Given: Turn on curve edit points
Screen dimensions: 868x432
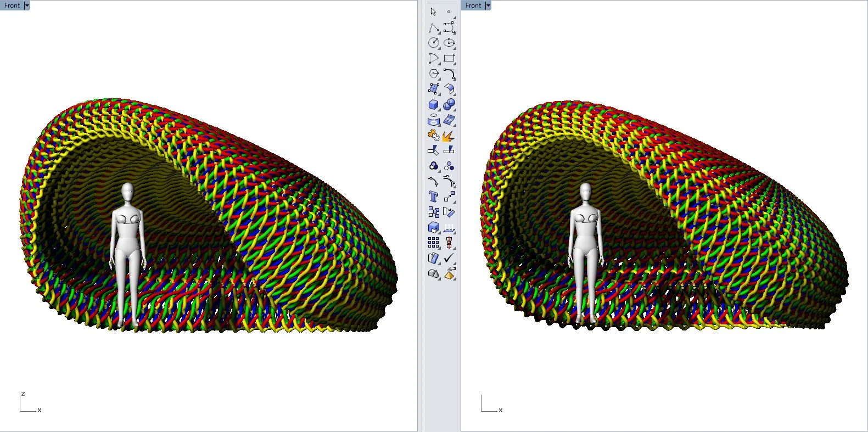Looking at the screenshot, I should [433, 182].
